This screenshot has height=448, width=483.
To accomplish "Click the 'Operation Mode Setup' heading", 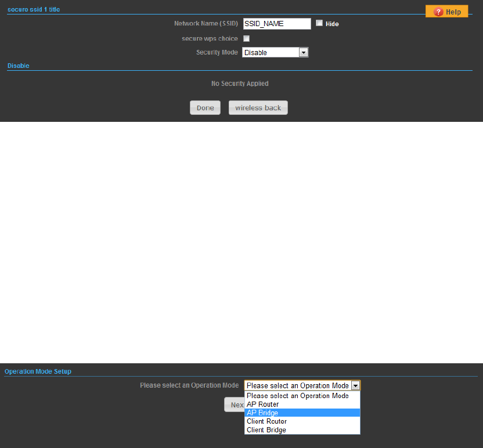I will coord(38,371).
